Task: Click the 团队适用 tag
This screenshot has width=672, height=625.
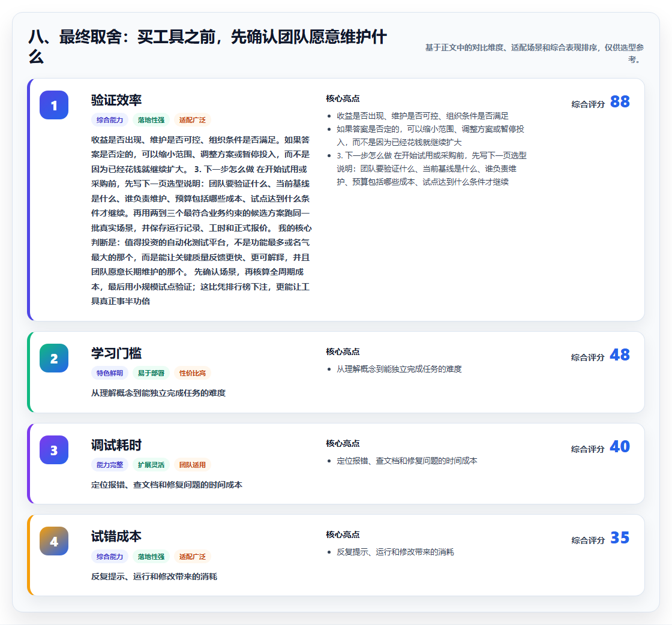Action: point(193,465)
